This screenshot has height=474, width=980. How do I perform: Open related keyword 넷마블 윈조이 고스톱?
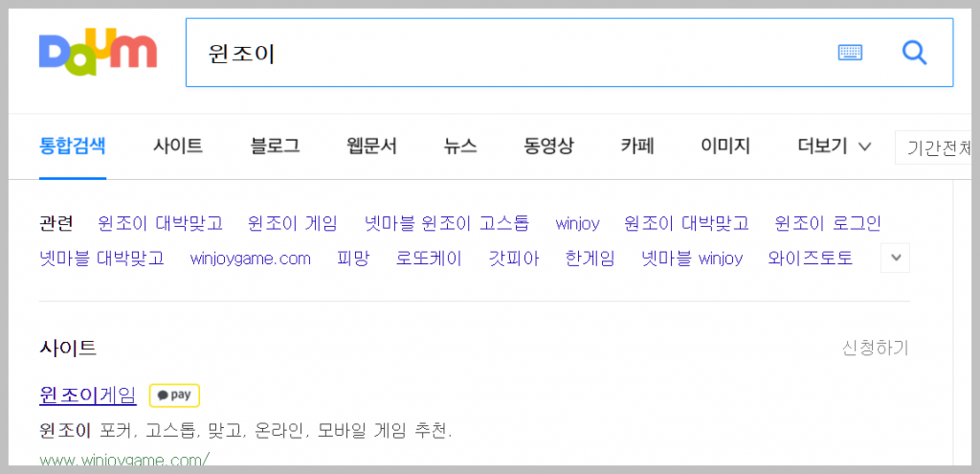(447, 223)
